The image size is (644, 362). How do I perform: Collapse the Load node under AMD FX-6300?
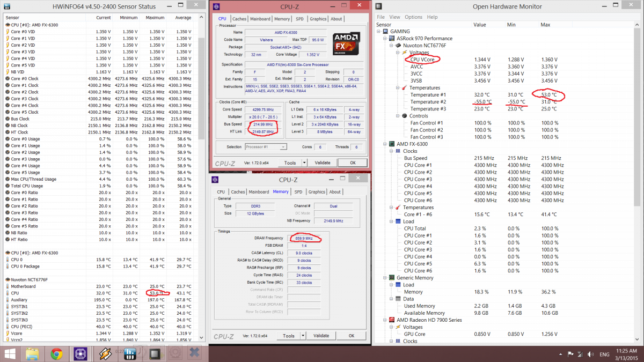391,221
